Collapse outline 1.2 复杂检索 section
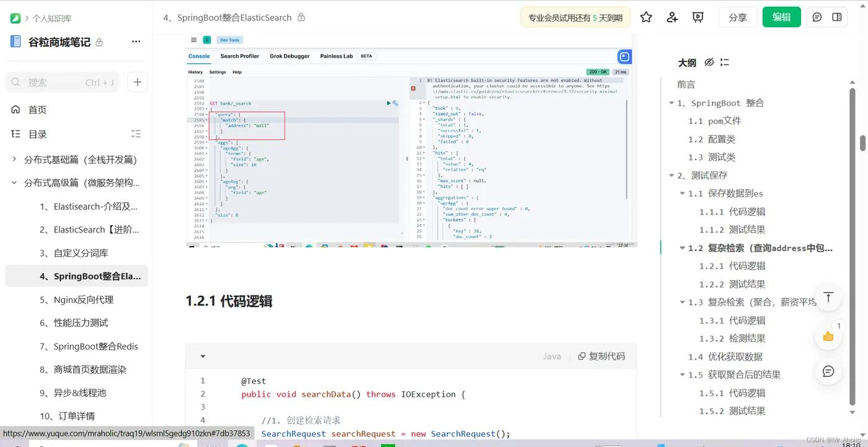The height and width of the screenshot is (447, 868). [x=683, y=248]
